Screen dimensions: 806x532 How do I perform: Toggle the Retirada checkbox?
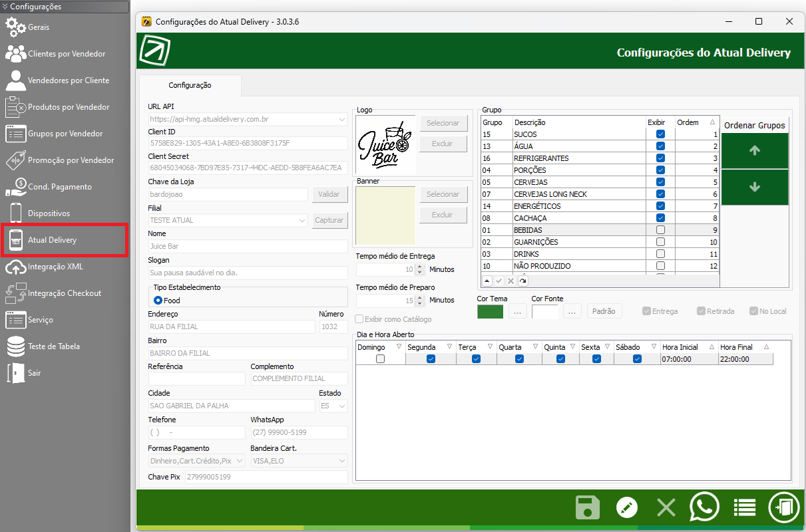point(701,311)
